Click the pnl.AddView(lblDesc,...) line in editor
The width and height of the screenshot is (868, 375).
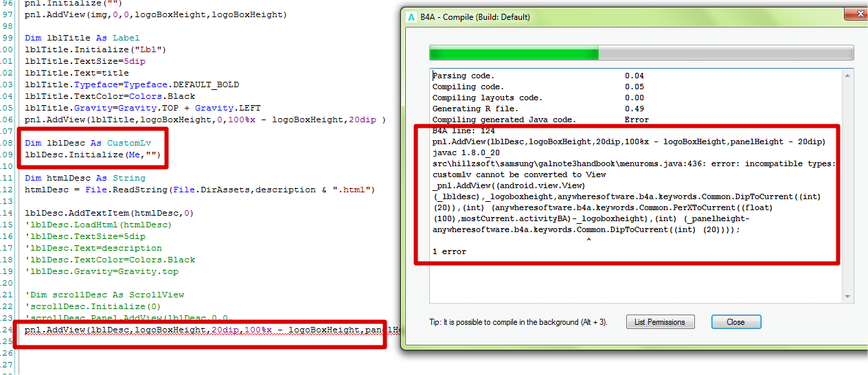pos(212,330)
